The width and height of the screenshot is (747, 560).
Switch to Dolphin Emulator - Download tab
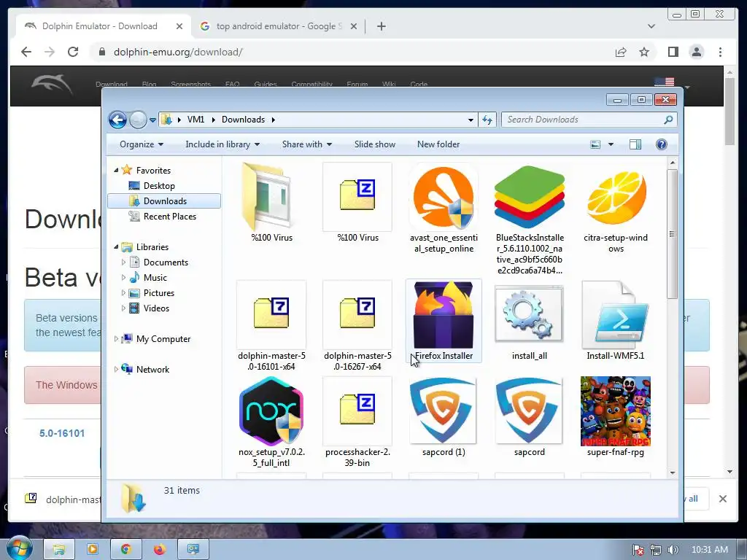click(99, 26)
